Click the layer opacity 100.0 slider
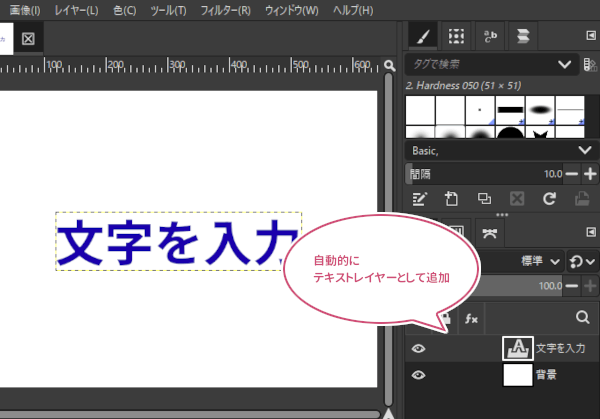The height and width of the screenshot is (419, 600). (520, 286)
